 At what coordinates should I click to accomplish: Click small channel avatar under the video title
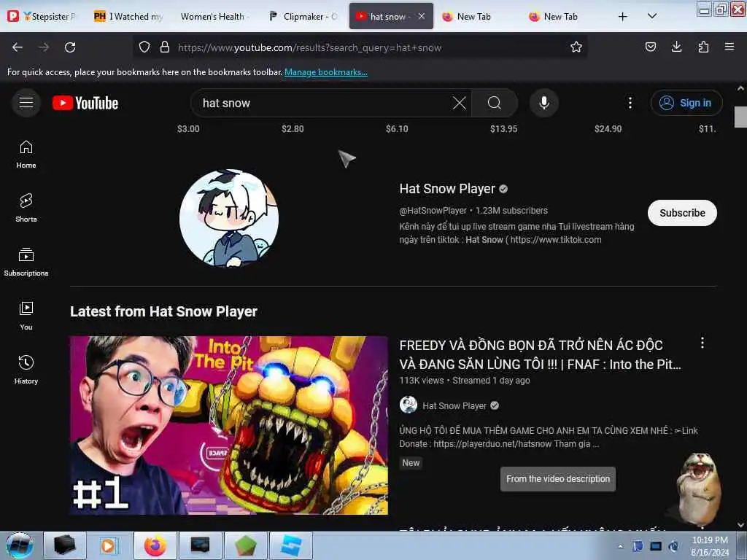click(x=409, y=405)
